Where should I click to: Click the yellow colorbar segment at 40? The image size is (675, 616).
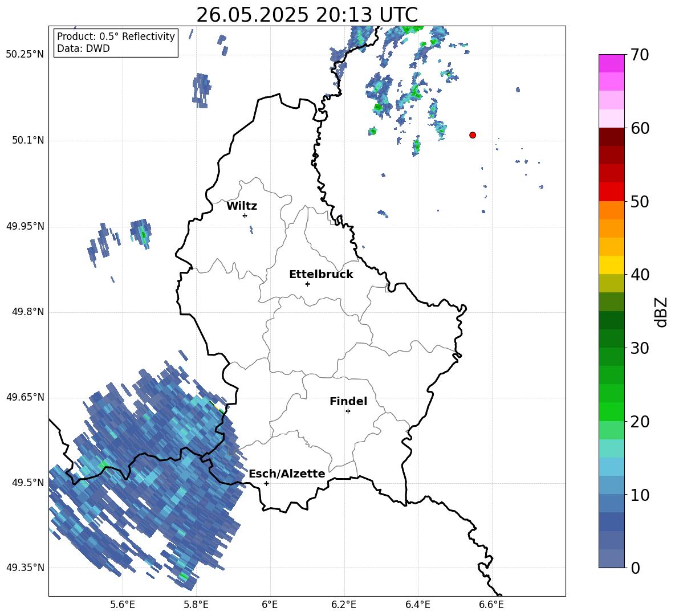click(612, 265)
